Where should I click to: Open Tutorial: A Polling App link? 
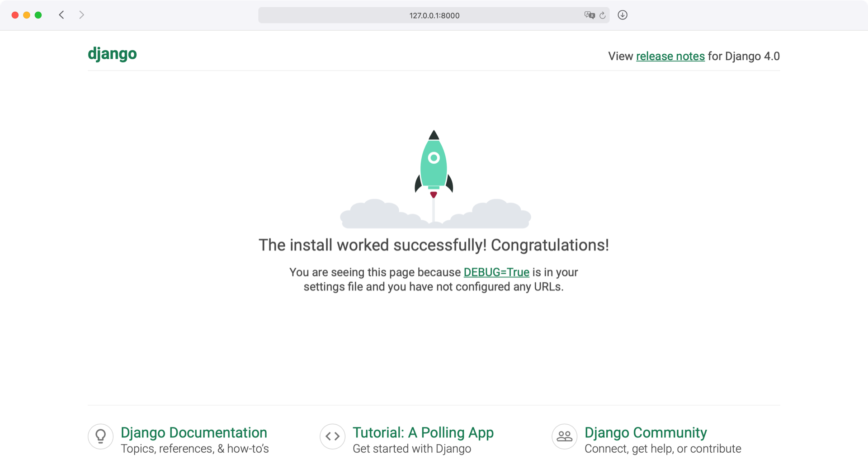(423, 432)
